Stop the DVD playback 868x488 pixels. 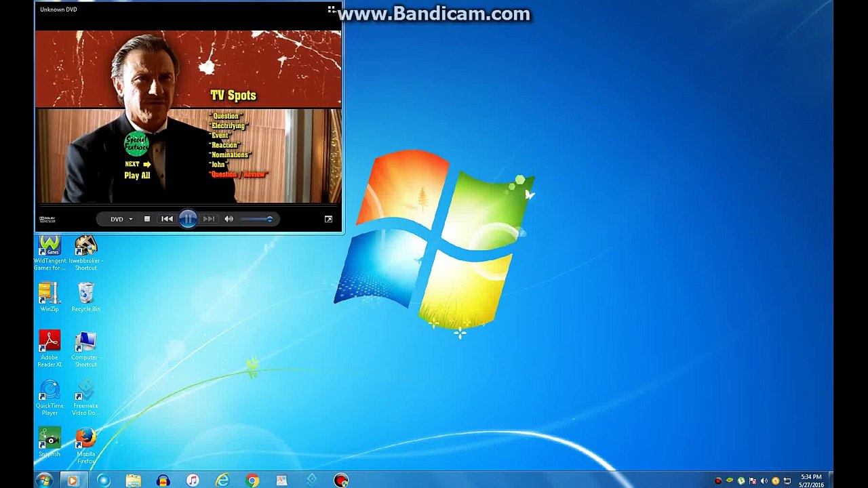tap(147, 219)
